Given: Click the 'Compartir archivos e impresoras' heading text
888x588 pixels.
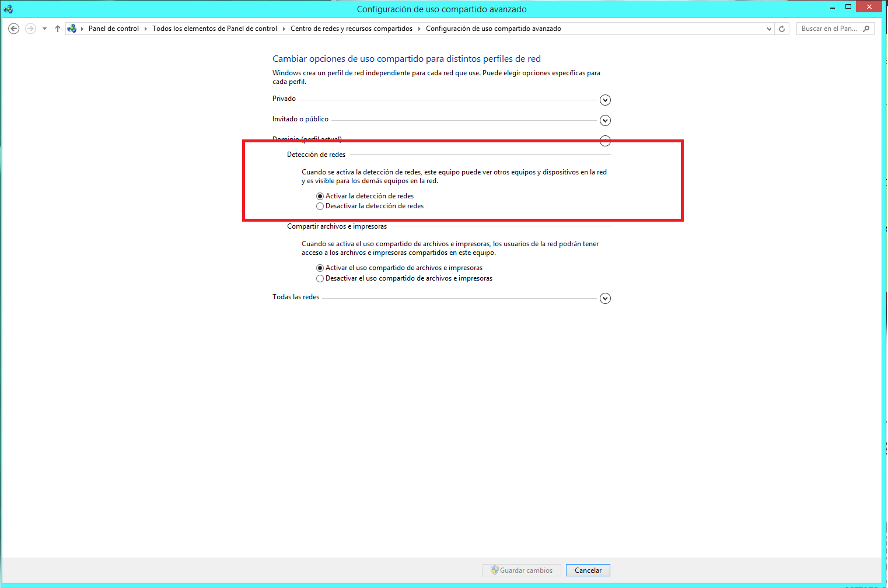Looking at the screenshot, I should coord(337,226).
